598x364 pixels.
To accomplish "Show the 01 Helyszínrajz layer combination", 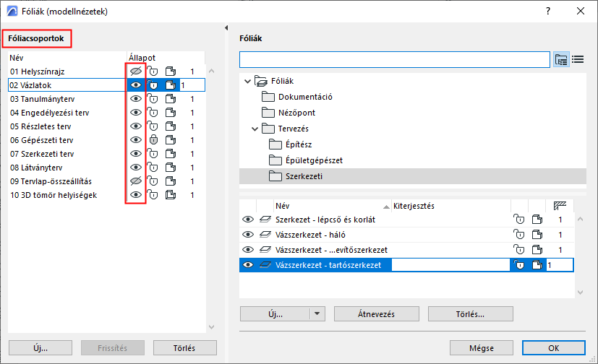I will 135,71.
